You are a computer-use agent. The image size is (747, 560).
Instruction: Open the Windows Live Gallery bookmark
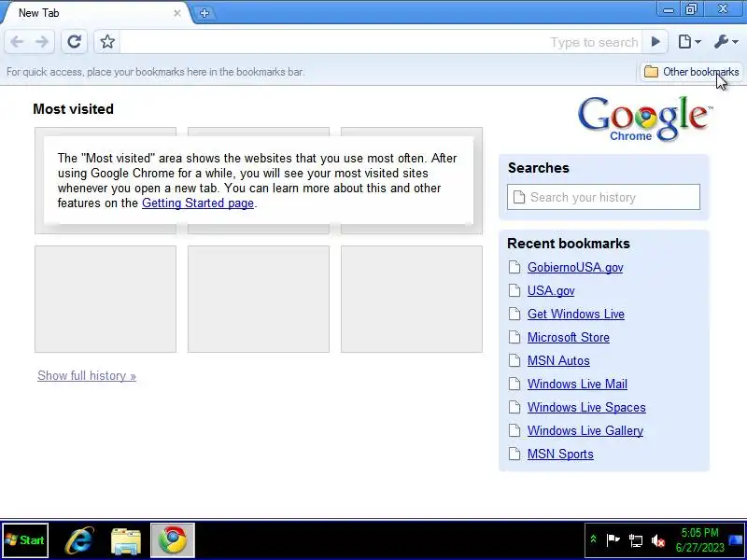point(585,430)
